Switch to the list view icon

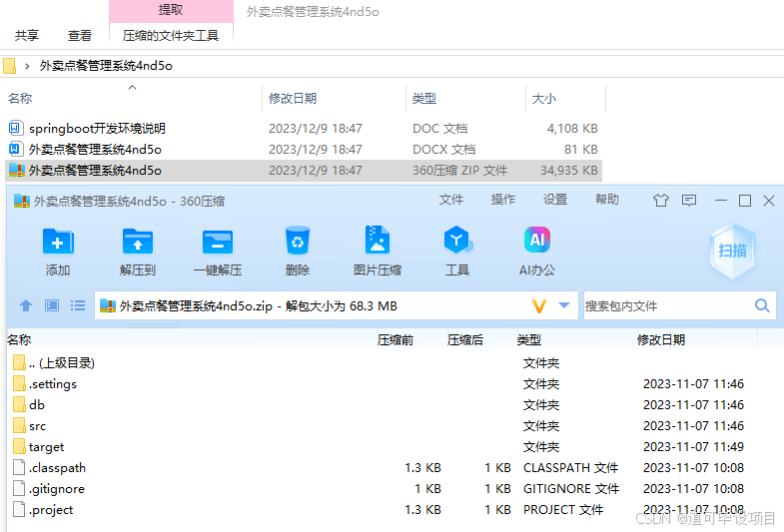[78, 305]
